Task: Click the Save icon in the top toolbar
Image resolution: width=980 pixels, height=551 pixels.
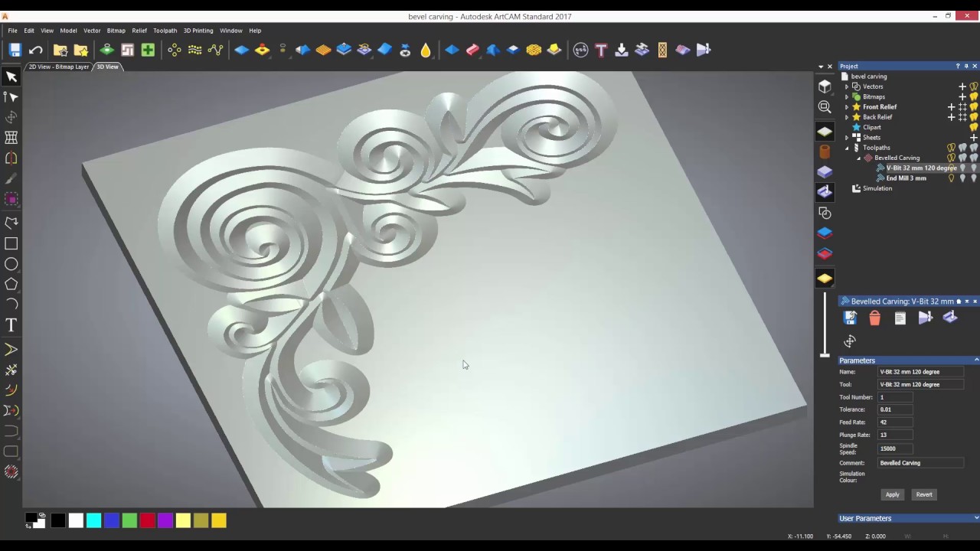Action: 15,50
